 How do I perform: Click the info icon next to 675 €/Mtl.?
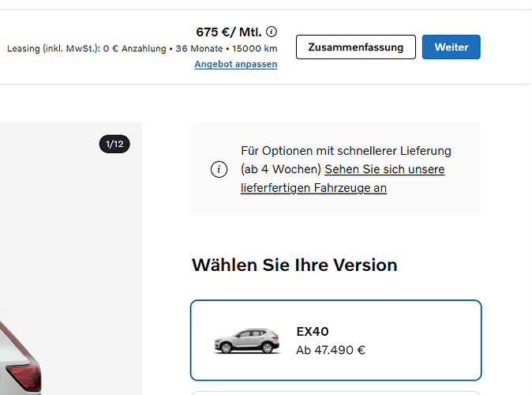[271, 32]
